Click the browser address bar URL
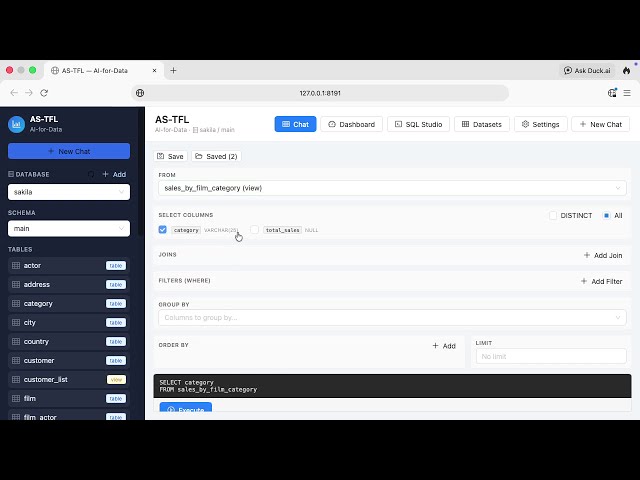640x480 pixels. tap(320, 93)
